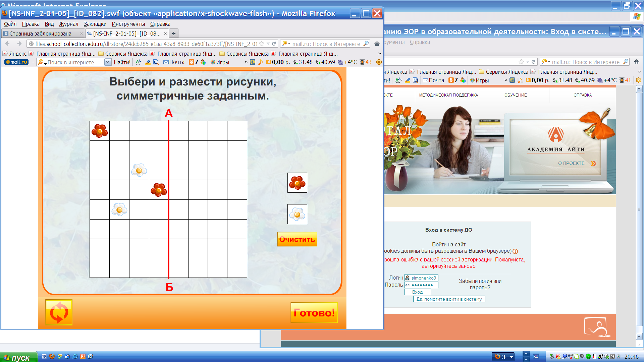Click the page zoom magnifier icon in the mail.ru toolbar
The image size is (644, 362).
pyautogui.click(x=156, y=62)
